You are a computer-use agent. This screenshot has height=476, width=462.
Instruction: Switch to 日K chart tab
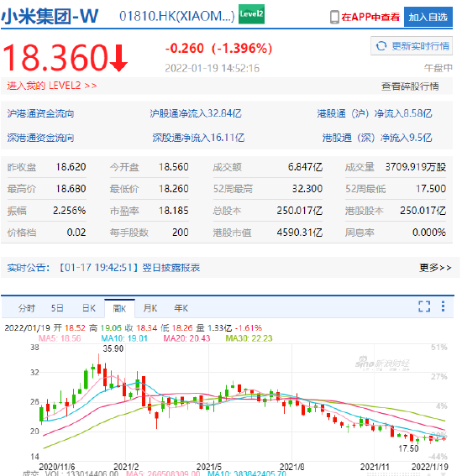pos(89,308)
